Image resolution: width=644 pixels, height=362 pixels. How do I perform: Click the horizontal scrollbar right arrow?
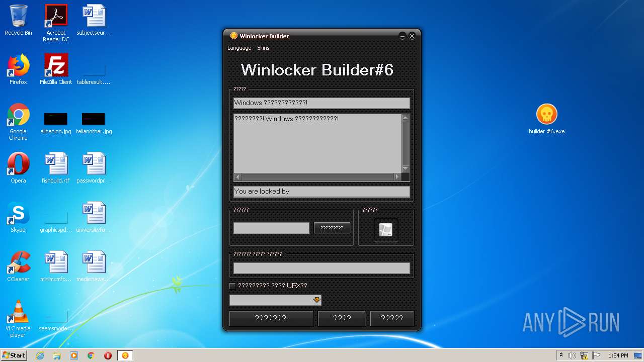pos(397,177)
